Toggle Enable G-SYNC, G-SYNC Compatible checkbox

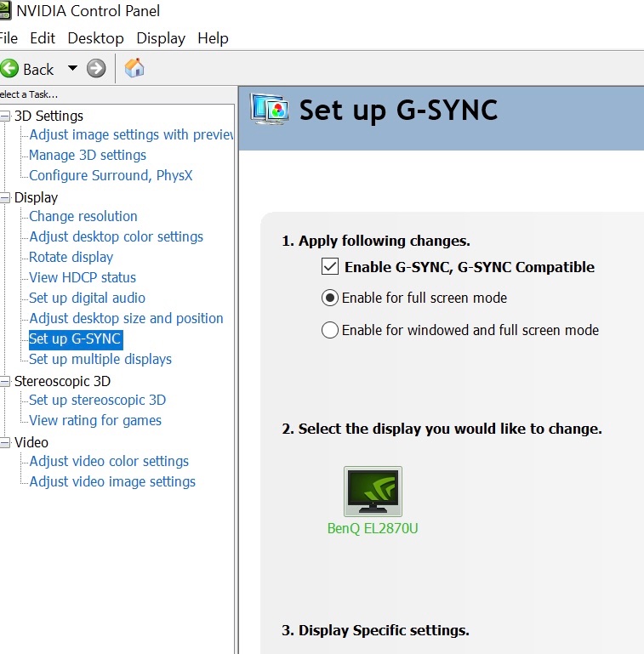[330, 266]
